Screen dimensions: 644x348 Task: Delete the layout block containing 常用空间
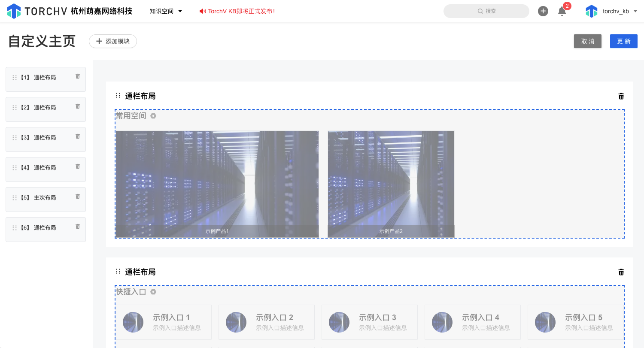621,96
